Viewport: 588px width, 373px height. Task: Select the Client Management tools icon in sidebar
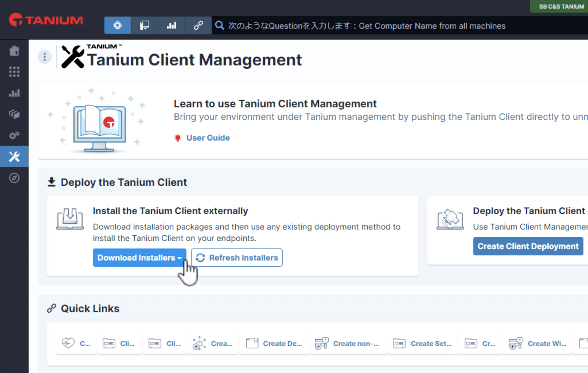(14, 157)
